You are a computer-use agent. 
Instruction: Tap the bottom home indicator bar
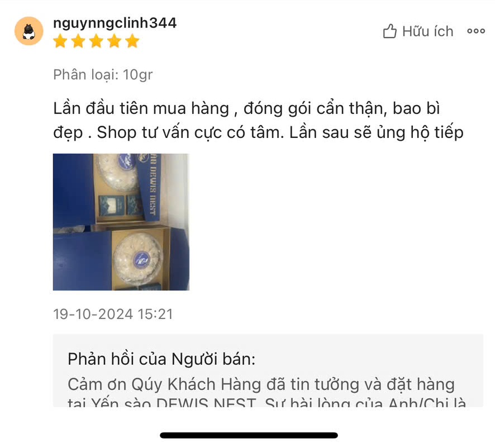click(x=249, y=435)
